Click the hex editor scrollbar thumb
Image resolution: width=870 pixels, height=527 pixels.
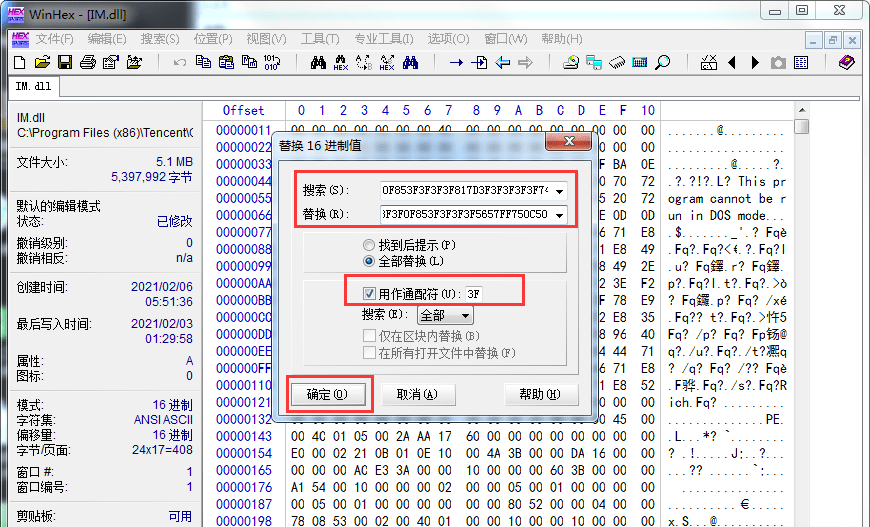pyautogui.click(x=801, y=126)
